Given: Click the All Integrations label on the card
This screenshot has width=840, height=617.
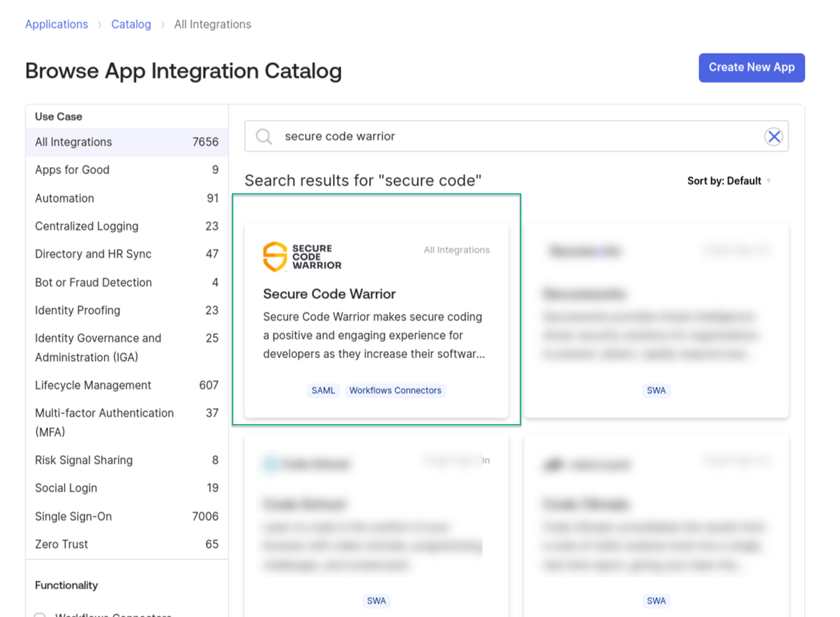Looking at the screenshot, I should tap(457, 250).
